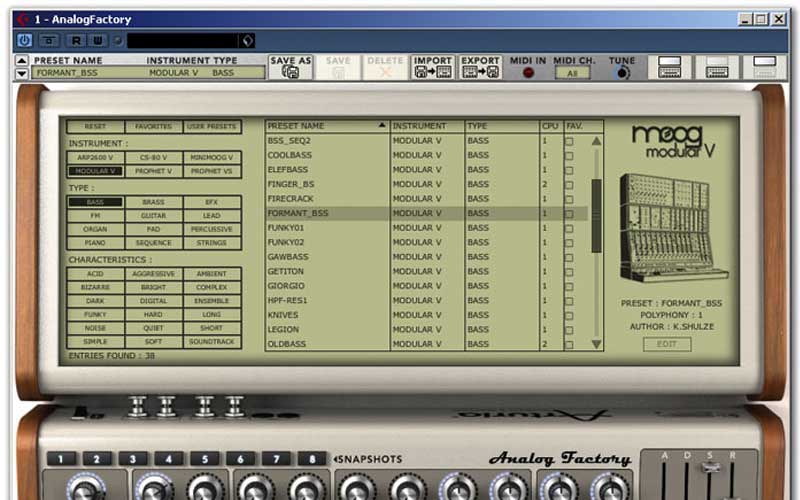Image resolution: width=800 pixels, height=500 pixels.
Task: Select the FIRECRACK preset row
Action: click(x=427, y=198)
